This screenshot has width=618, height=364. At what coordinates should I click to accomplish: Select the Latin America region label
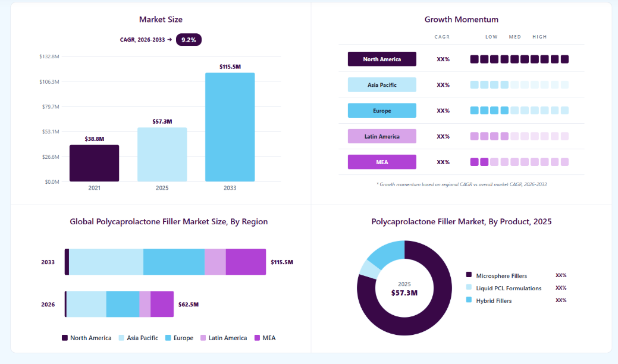coord(382,136)
